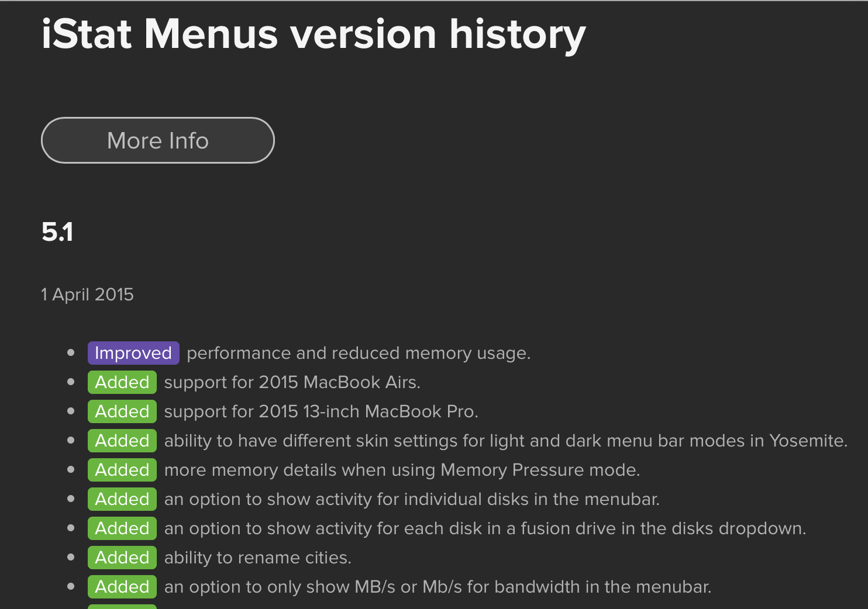Click the iStat Menus version history heading
Screen dimensions: 868x609
(314, 35)
